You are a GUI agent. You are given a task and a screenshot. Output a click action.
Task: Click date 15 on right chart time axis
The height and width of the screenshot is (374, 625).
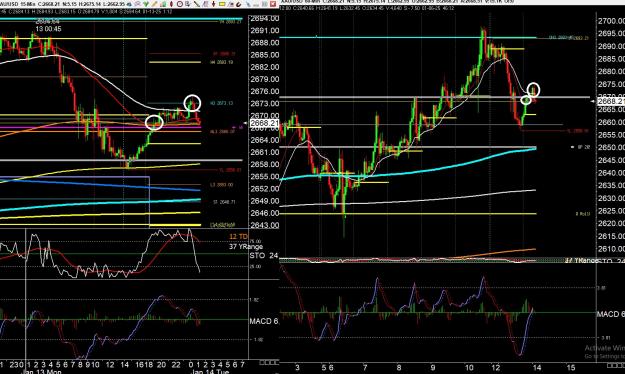[x=570, y=367]
